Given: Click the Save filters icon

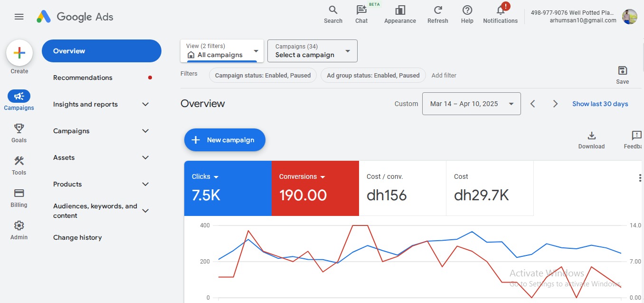Looking at the screenshot, I should (622, 71).
